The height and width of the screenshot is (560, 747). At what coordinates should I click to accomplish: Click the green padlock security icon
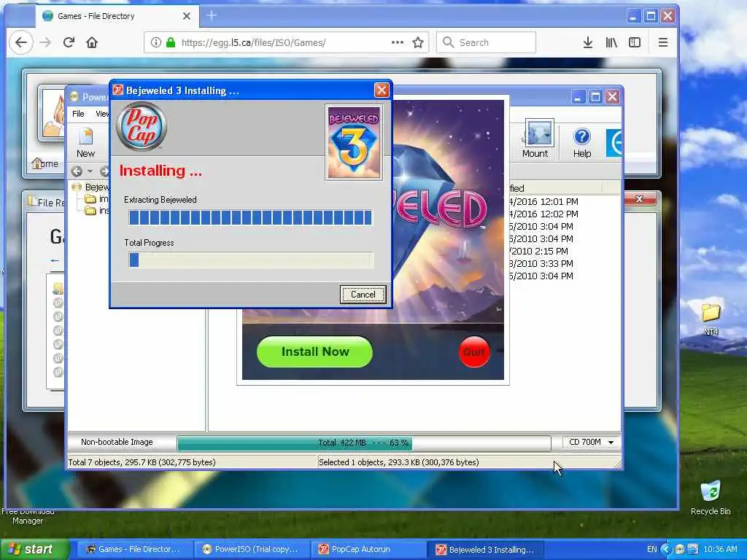(171, 42)
